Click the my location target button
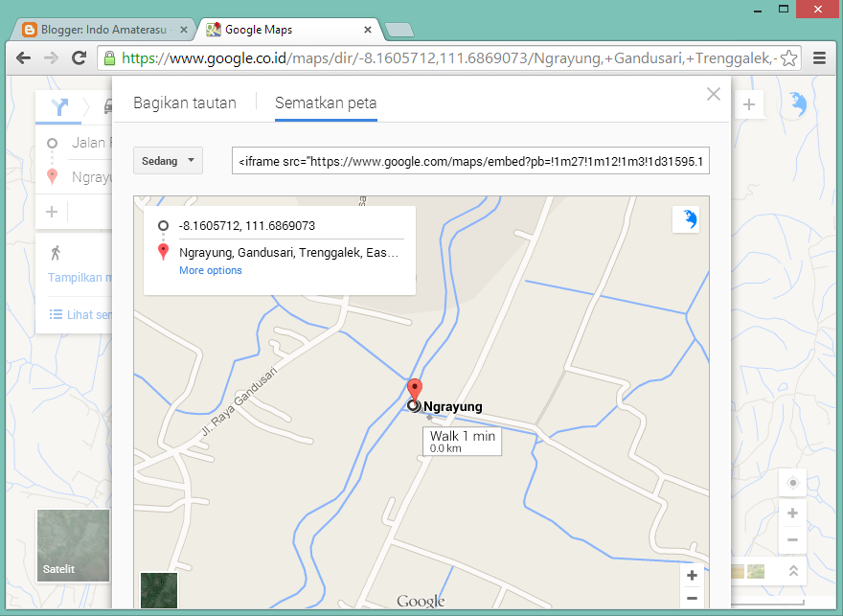The height and width of the screenshot is (616, 843). 792,483
